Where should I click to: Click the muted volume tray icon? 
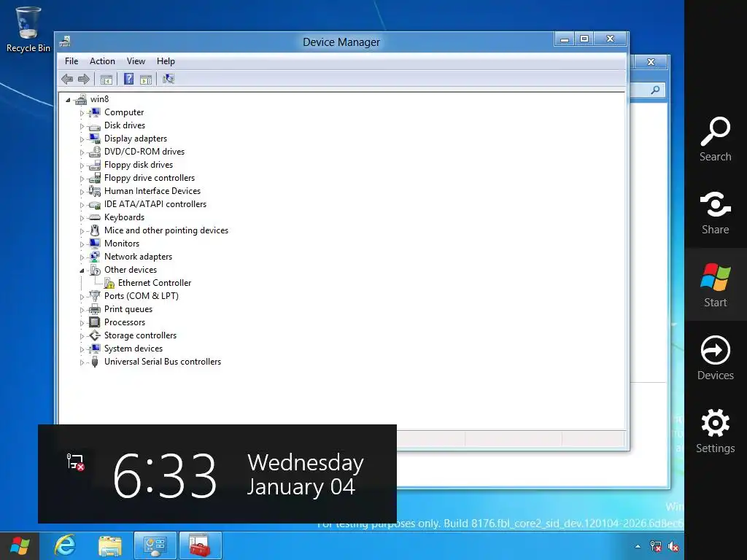coord(673,546)
